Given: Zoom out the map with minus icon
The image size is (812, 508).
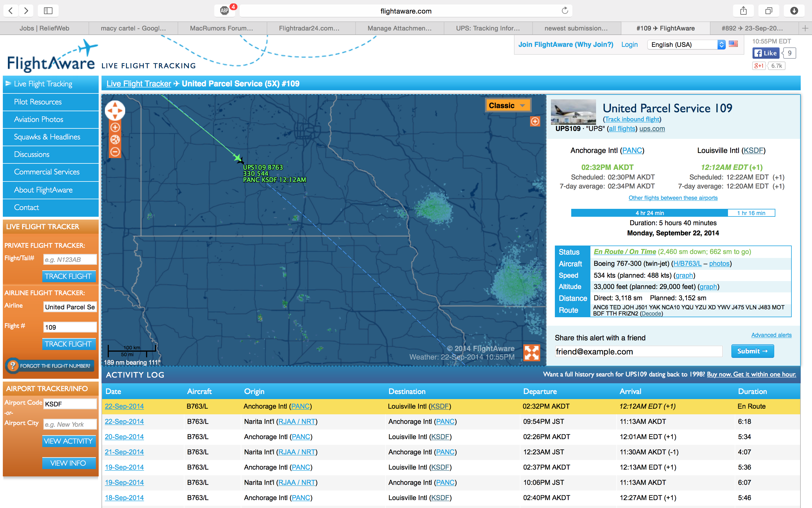Looking at the screenshot, I should pyautogui.click(x=115, y=152).
